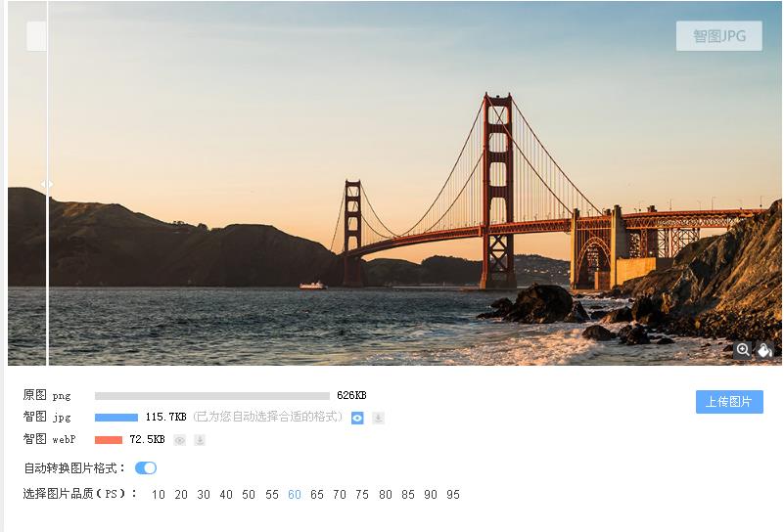Set quality to 85
Viewport: 784px width, 532px height.
407,495
